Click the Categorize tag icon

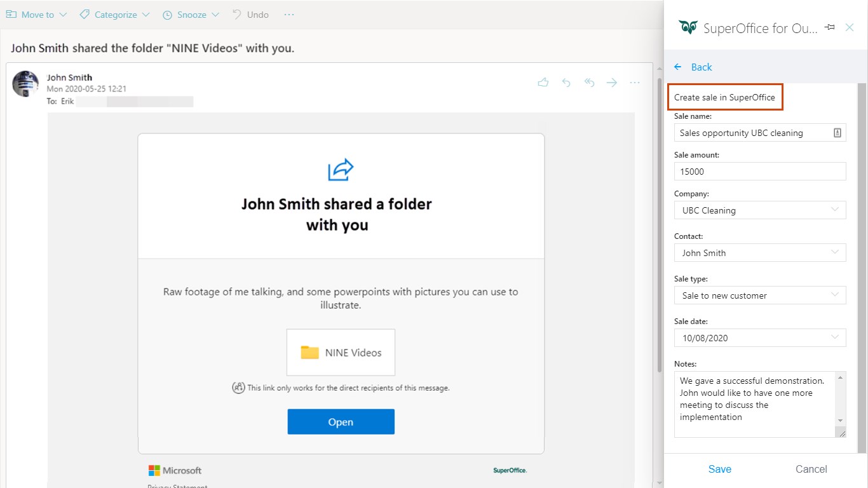[85, 14]
